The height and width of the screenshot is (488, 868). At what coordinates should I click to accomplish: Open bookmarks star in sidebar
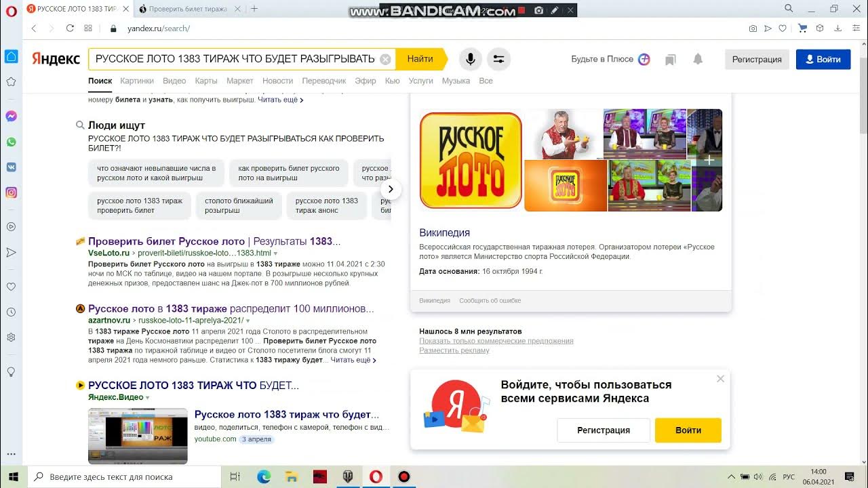click(x=11, y=82)
